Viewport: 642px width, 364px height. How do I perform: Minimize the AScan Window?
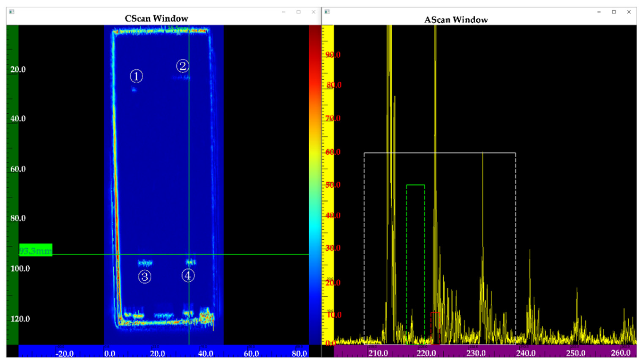599,12
